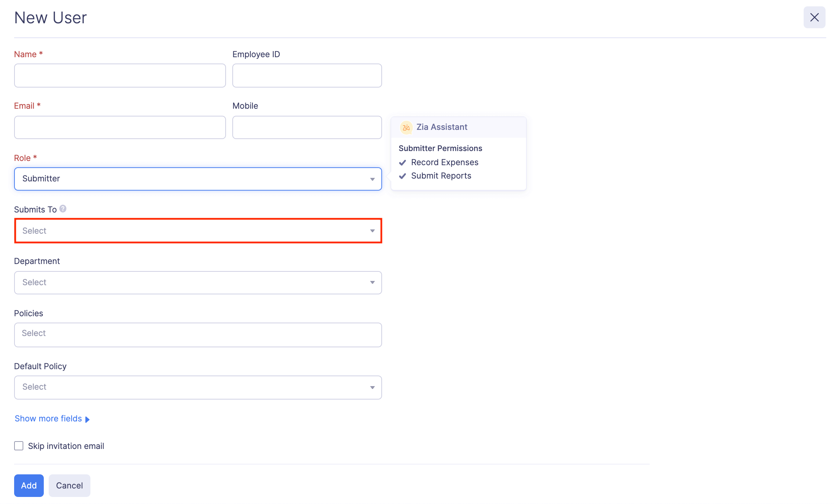Click inside the Email input field

pyautogui.click(x=120, y=127)
